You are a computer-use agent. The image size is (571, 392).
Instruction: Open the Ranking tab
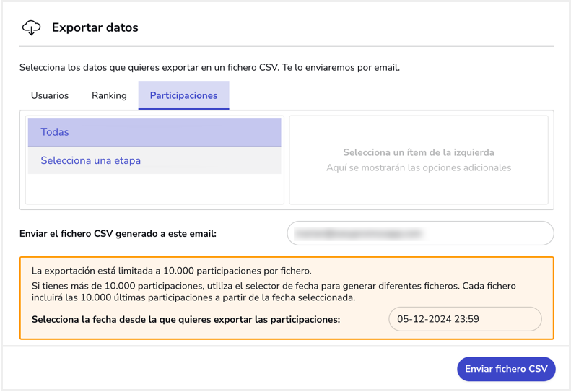109,95
